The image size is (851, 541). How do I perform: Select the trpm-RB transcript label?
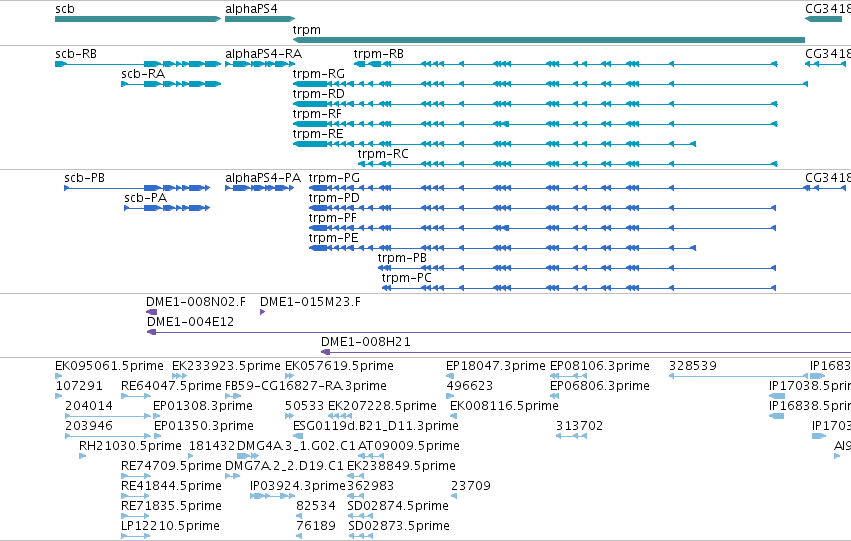click(379, 54)
